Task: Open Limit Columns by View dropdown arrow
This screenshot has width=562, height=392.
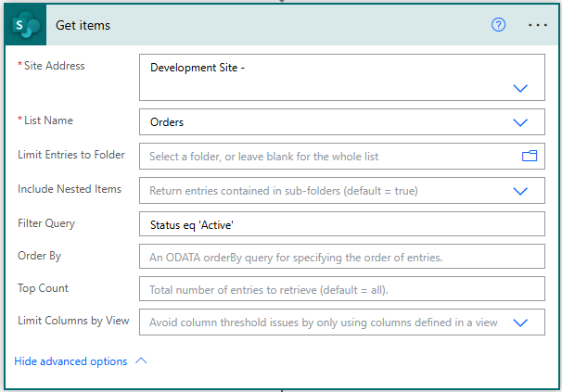Action: tap(520, 322)
